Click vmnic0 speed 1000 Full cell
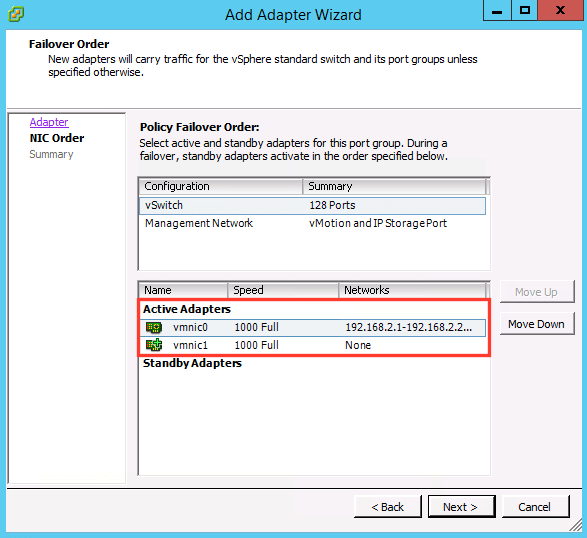587x538 pixels. click(x=256, y=328)
